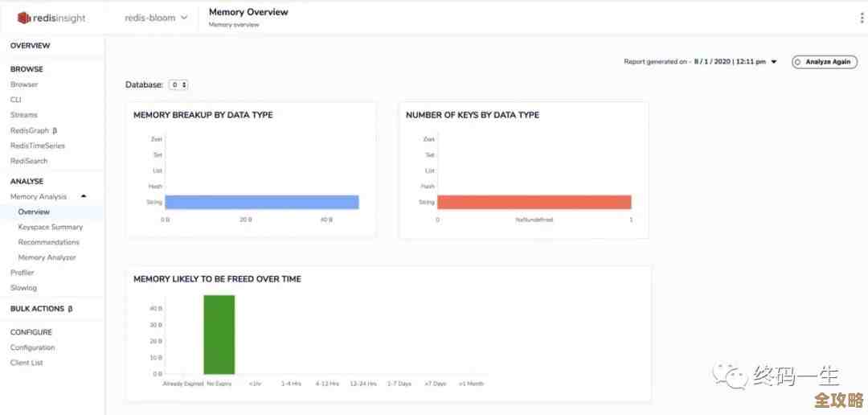Open the Client List page

coord(27,363)
